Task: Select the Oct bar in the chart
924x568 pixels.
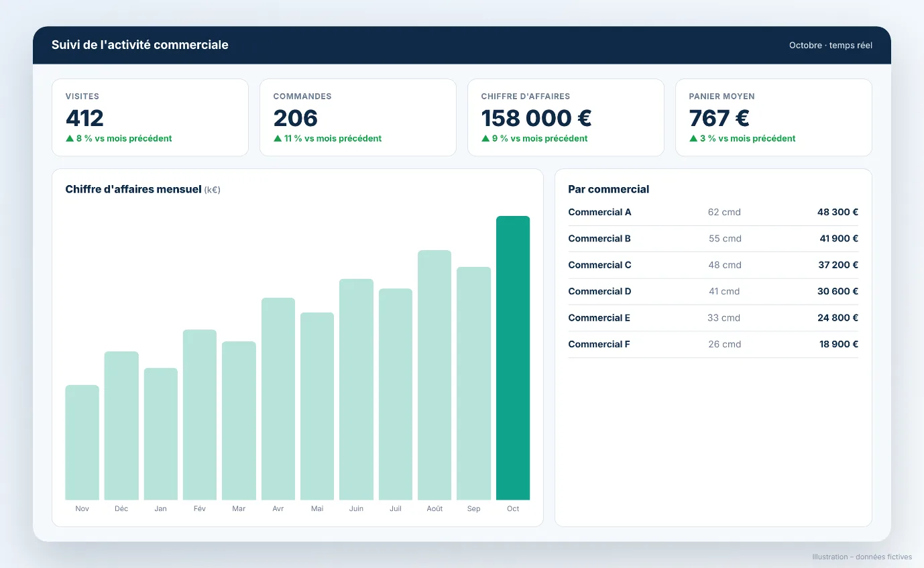Action: coord(513,358)
